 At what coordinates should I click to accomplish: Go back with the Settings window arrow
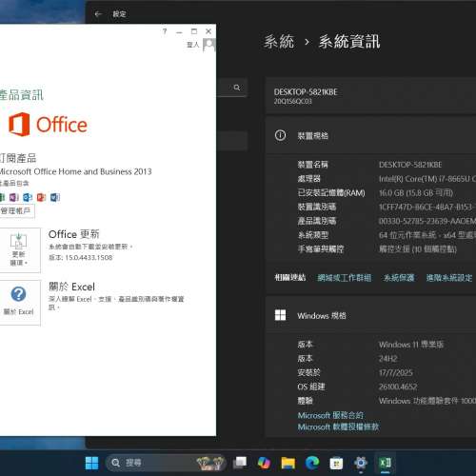(x=98, y=13)
